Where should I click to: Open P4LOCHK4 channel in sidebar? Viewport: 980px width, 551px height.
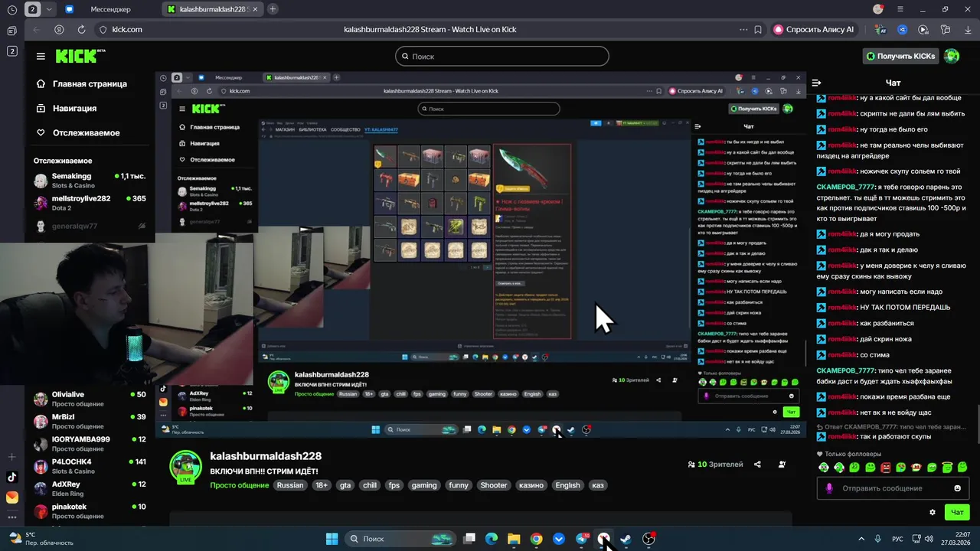point(90,466)
